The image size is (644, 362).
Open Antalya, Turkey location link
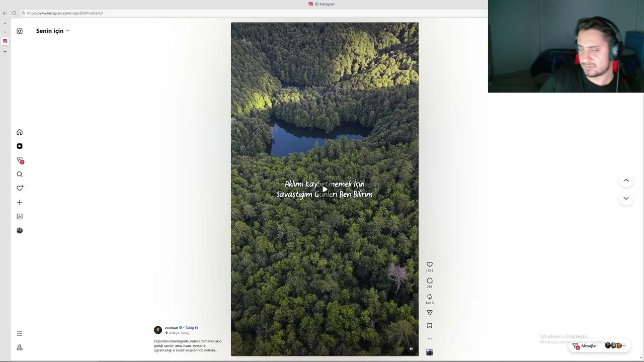[x=179, y=333]
